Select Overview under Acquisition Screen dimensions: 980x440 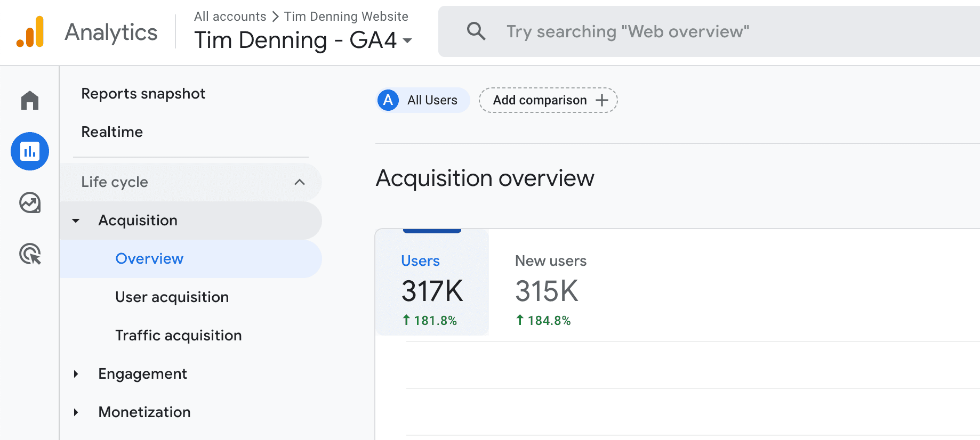point(191,259)
